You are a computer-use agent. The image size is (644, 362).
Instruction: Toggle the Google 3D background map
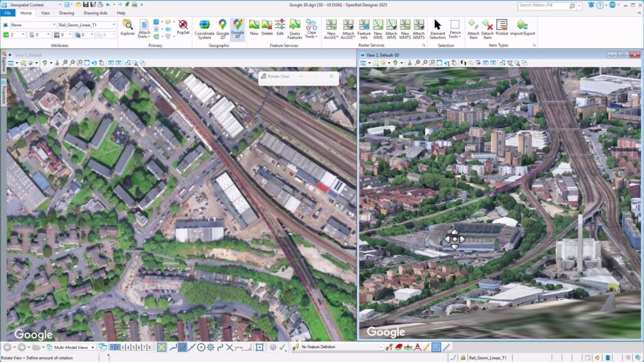click(237, 29)
